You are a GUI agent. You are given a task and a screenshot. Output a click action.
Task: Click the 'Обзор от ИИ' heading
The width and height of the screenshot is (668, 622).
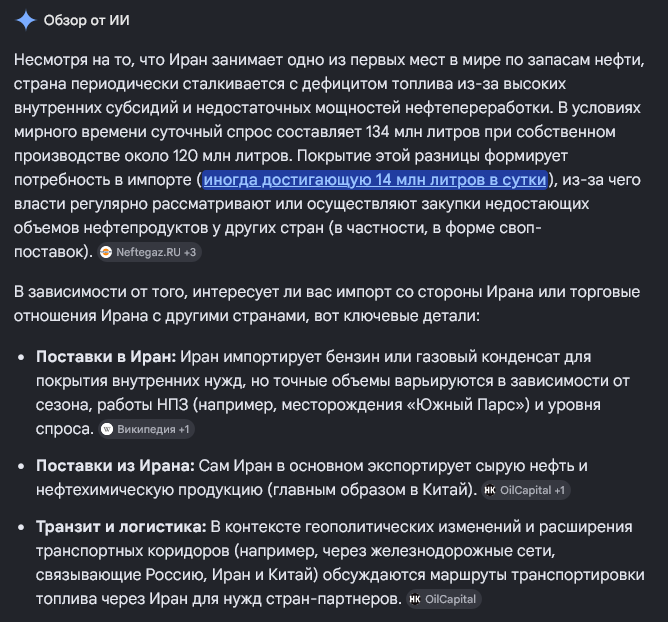[x=86, y=20]
